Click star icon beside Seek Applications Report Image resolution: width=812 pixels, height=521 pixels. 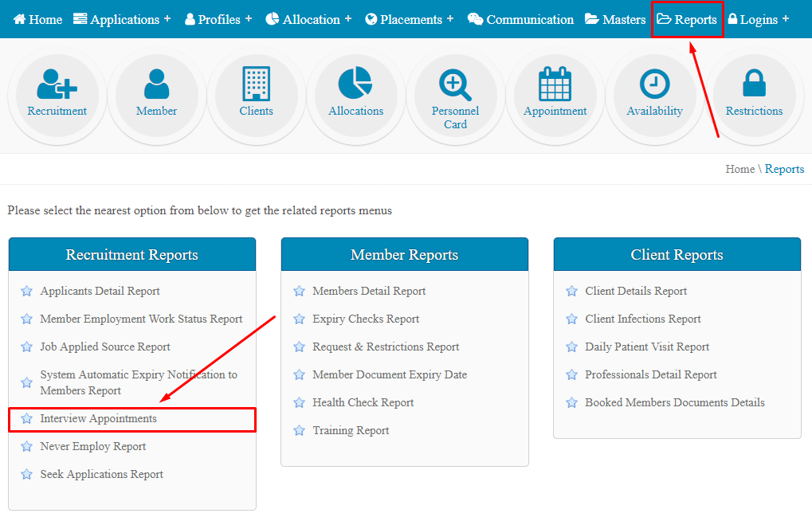26,474
